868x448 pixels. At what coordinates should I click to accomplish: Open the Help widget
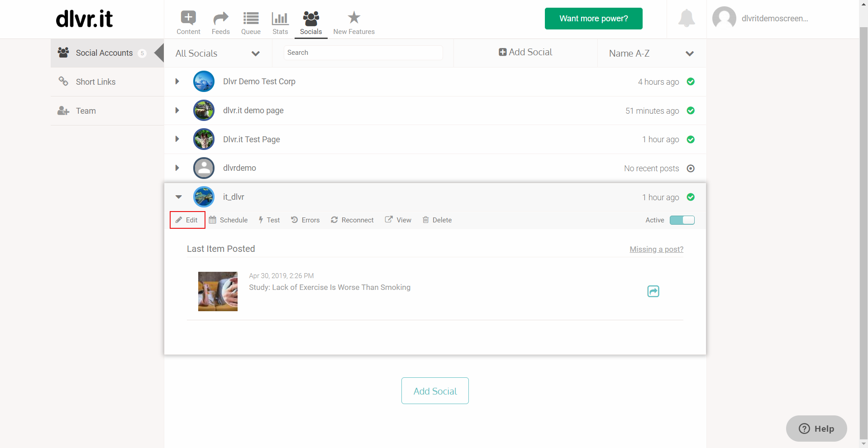(x=816, y=429)
